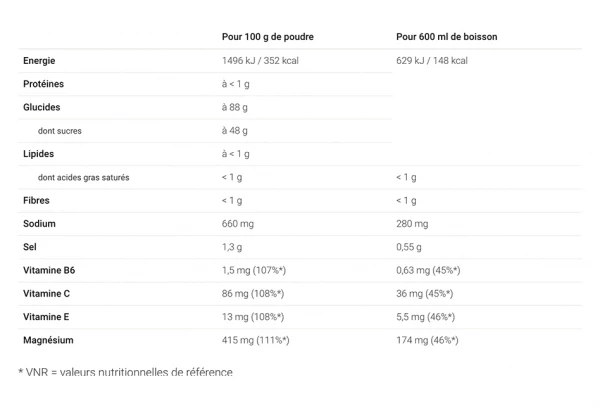
Task: Click the Protéines row label
Action: [43, 84]
